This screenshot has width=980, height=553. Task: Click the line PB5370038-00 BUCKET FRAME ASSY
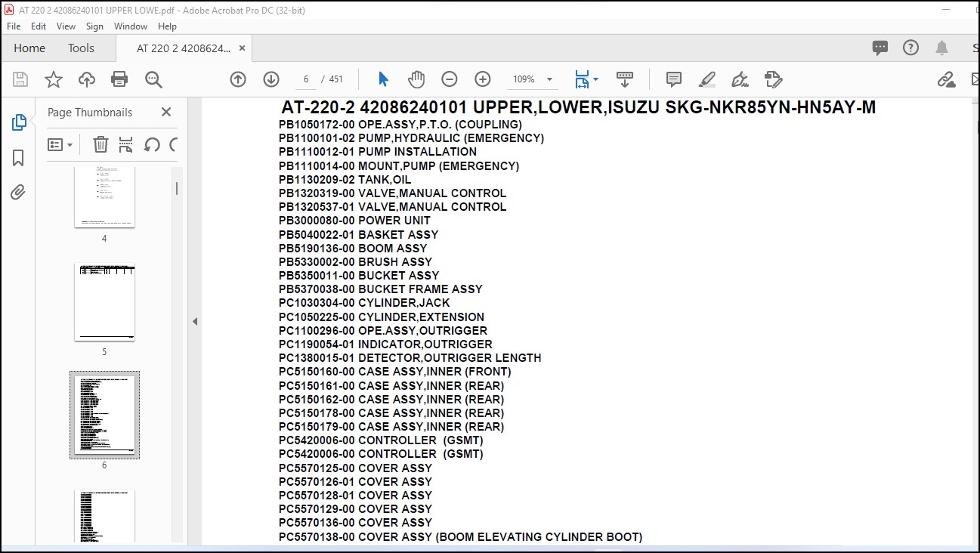[x=381, y=289]
